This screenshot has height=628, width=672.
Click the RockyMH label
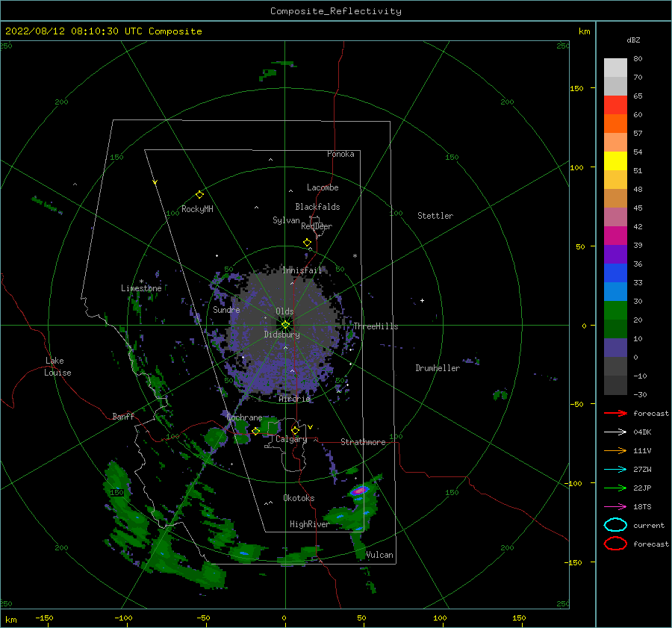(x=197, y=209)
